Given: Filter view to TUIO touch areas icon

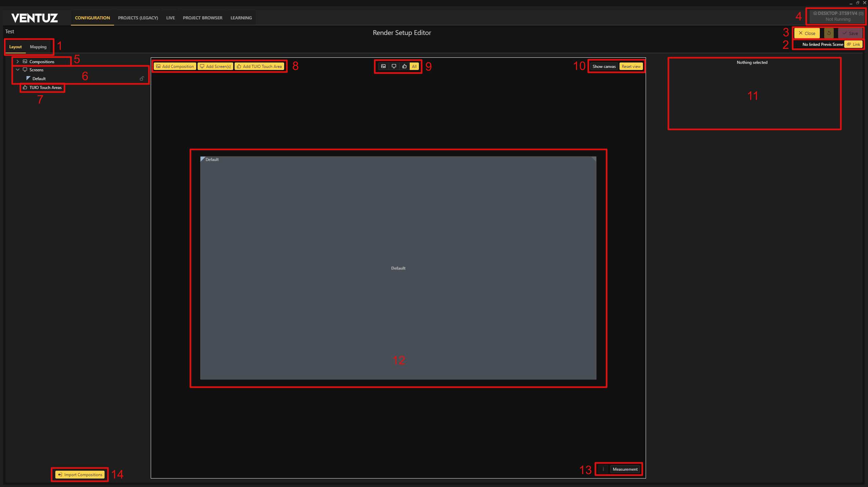Looking at the screenshot, I should (404, 66).
